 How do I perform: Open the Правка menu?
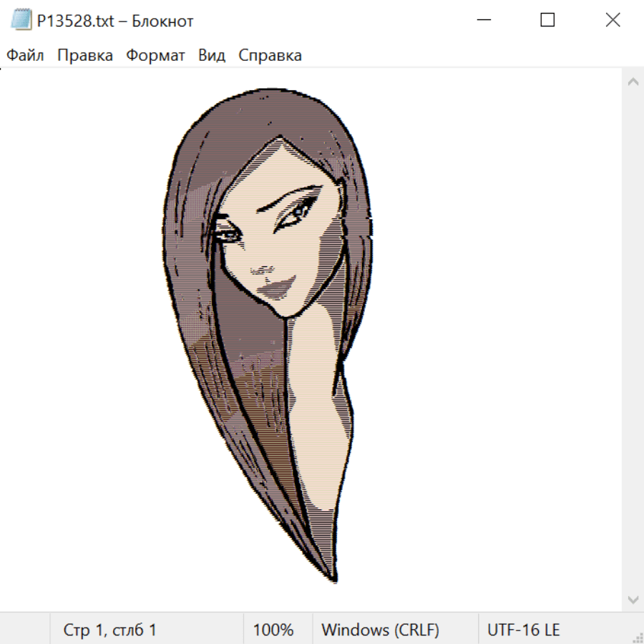click(85, 56)
